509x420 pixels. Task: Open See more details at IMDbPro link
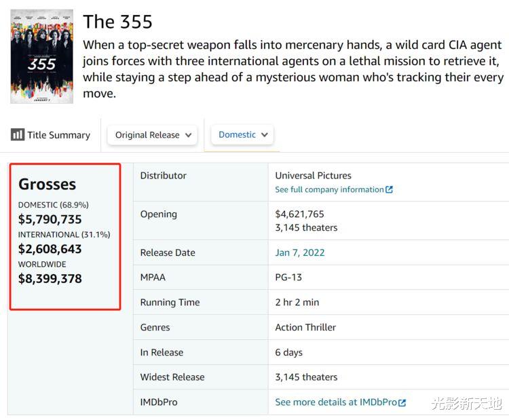tap(336, 402)
